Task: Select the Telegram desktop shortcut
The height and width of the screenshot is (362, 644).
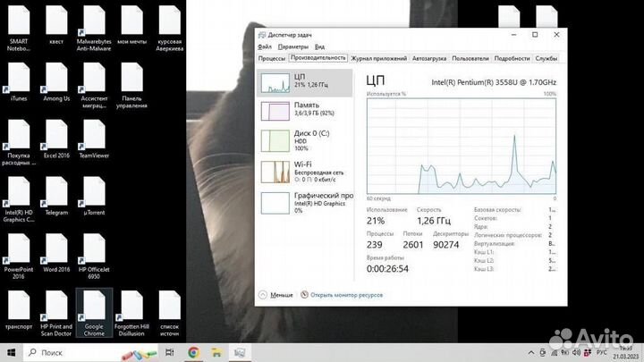Action: click(x=56, y=196)
